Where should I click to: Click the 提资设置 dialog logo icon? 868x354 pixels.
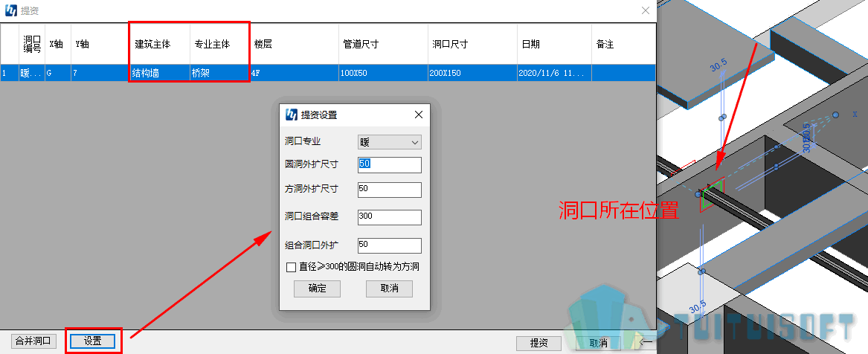(x=292, y=115)
